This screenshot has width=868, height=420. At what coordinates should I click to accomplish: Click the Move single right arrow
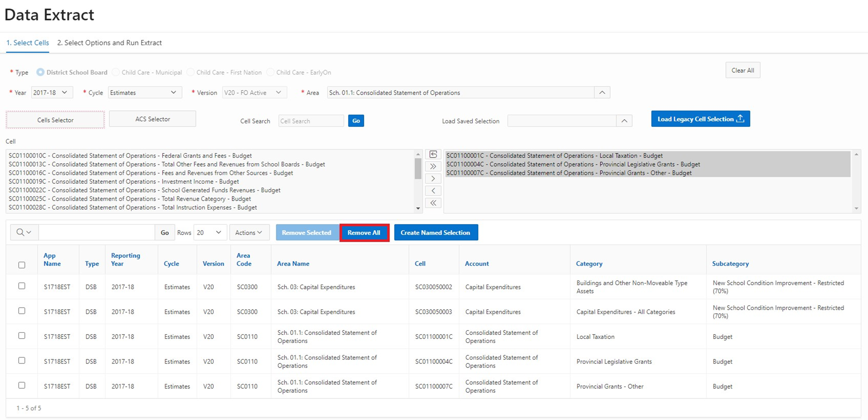[x=433, y=179]
